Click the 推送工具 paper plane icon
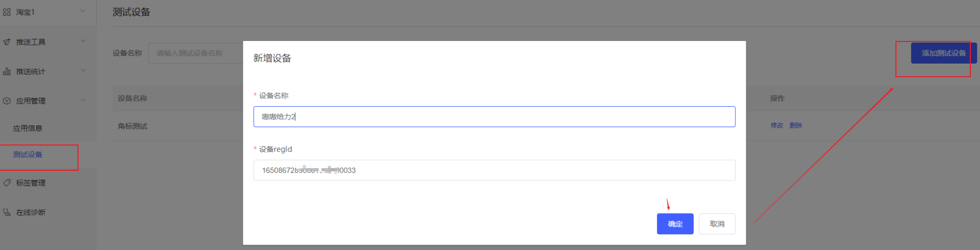Image resolution: width=980 pixels, height=250 pixels. tap(7, 41)
